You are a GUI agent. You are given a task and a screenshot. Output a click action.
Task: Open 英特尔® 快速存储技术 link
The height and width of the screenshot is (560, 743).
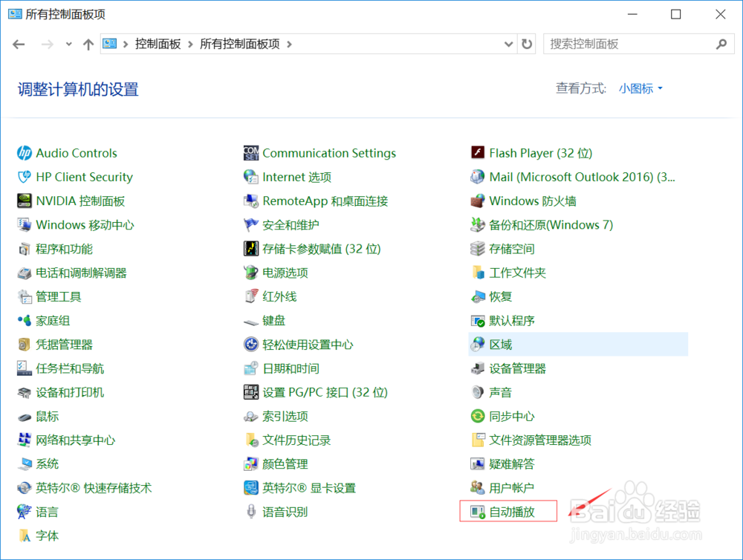tap(94, 488)
